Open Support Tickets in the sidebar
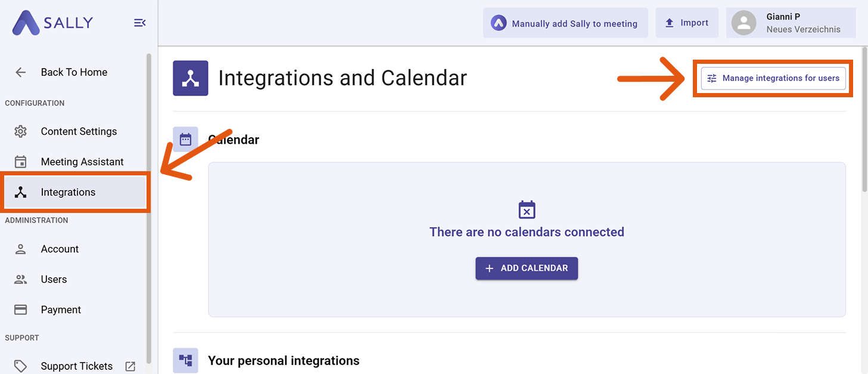The height and width of the screenshot is (374, 868). (76, 366)
